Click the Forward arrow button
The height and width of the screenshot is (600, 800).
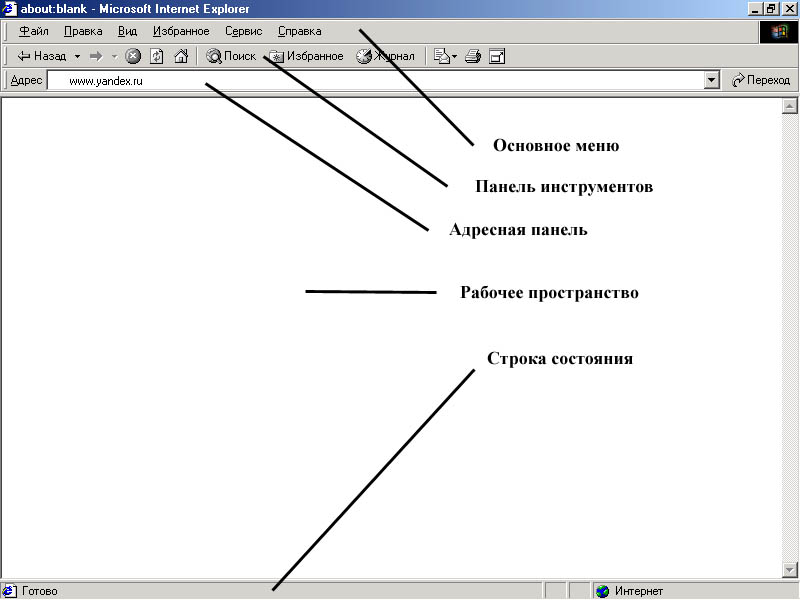pyautogui.click(x=96, y=56)
